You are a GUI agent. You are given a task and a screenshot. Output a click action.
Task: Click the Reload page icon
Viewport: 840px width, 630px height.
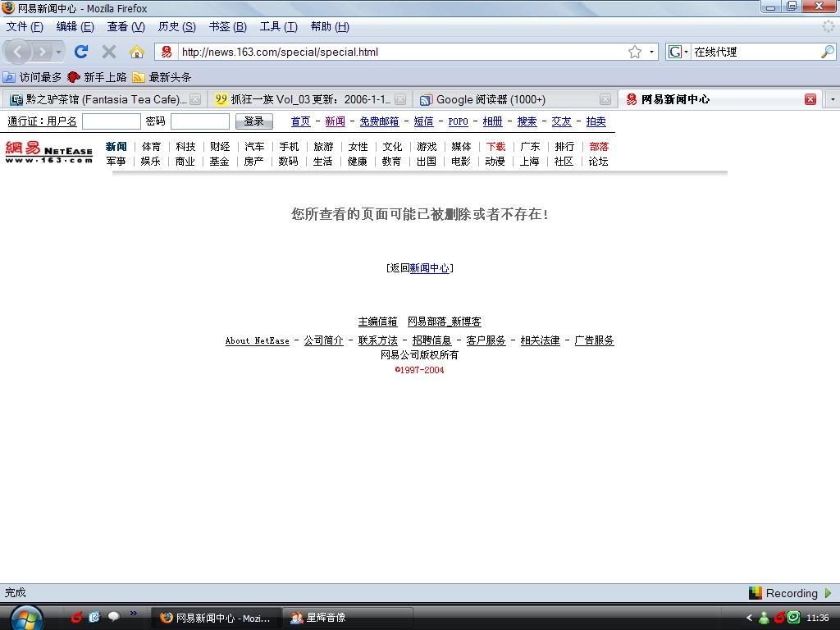click(x=80, y=52)
